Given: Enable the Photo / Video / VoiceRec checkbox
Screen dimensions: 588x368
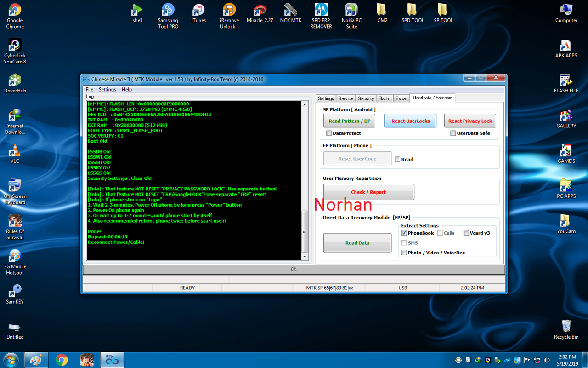Looking at the screenshot, I should coord(404,253).
